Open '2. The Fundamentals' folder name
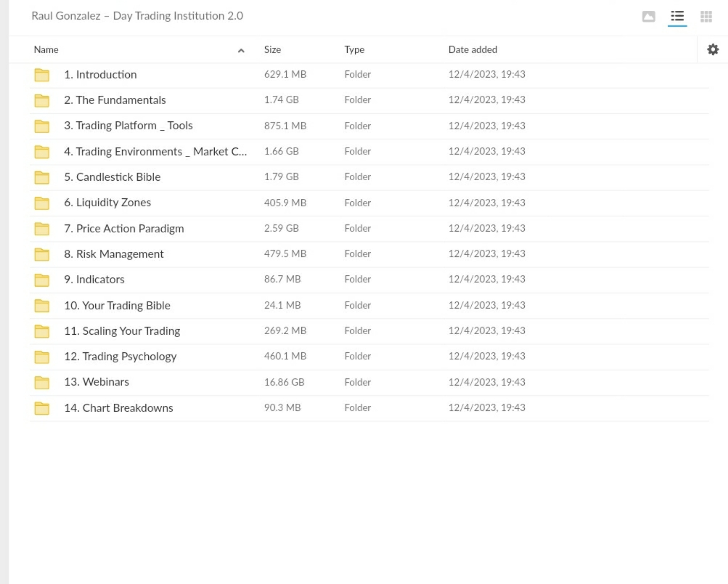The image size is (728, 584). tap(115, 100)
